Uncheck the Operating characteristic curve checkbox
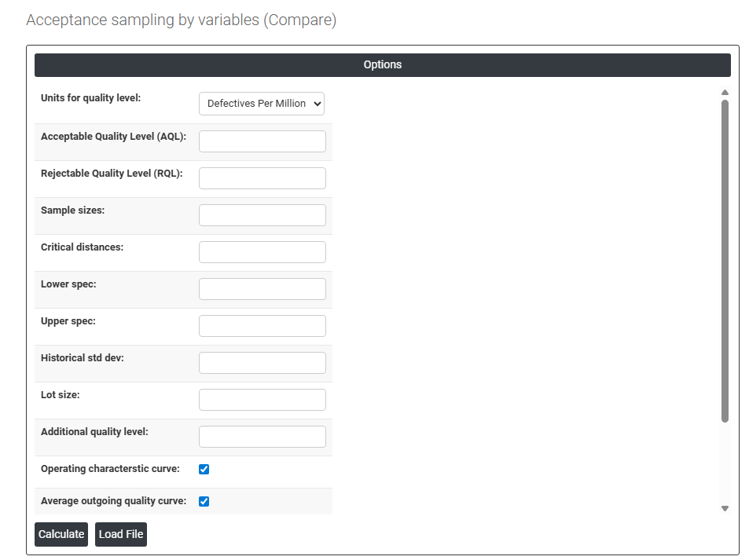This screenshot has width=749, height=560. tap(204, 470)
